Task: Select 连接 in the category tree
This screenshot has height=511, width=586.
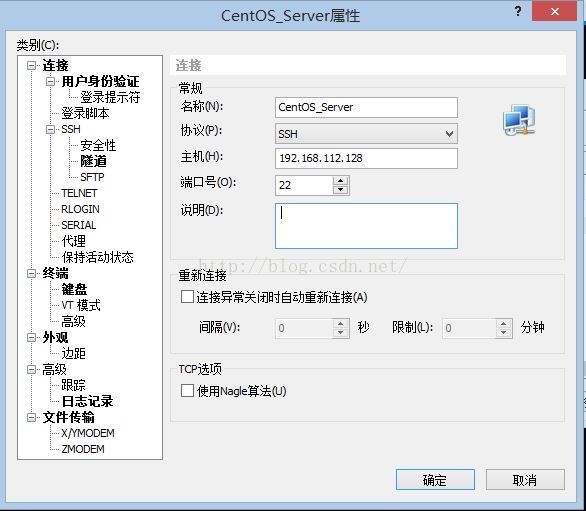Action: point(55,65)
